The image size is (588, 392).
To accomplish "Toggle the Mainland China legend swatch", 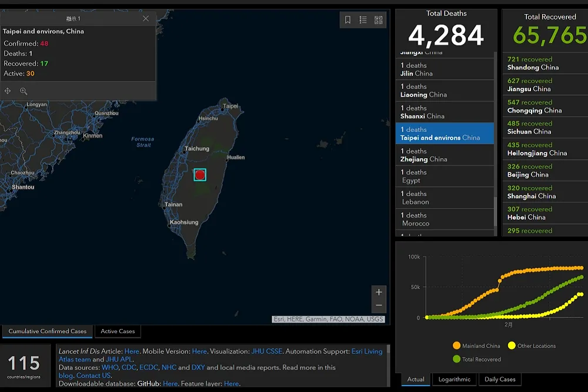I will click(456, 346).
